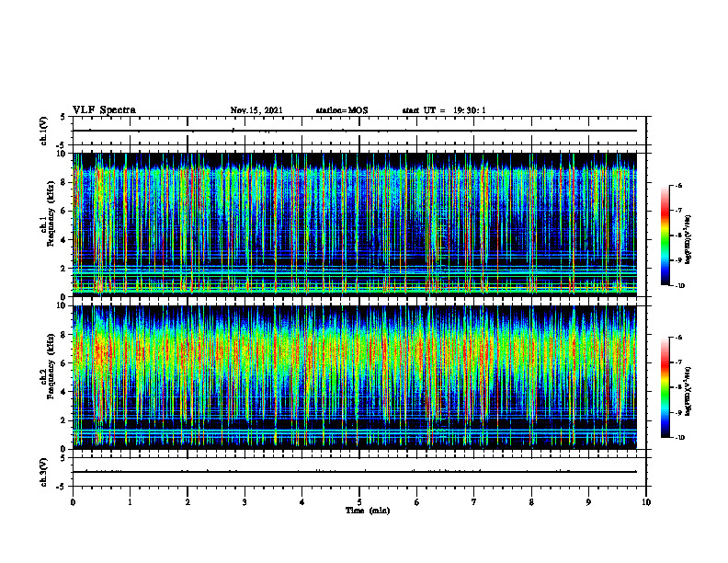Click the ch.3 voltage waveform trace

[355, 472]
